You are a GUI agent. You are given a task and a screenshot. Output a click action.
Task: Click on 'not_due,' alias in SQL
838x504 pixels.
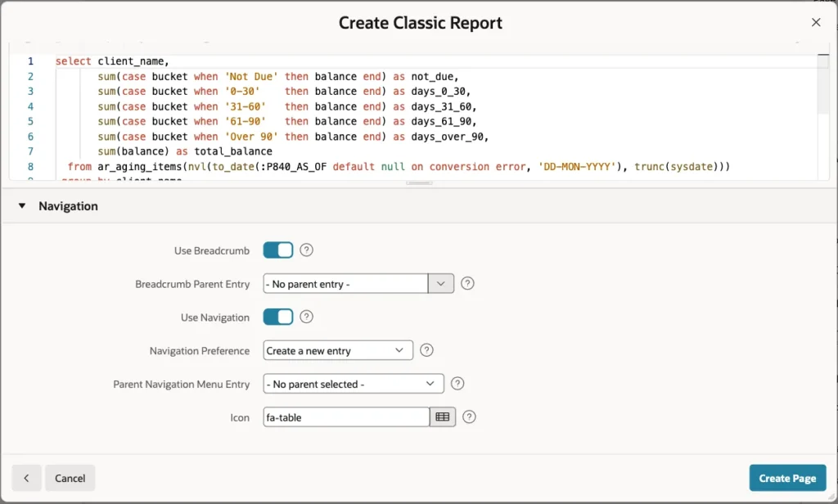coord(435,76)
